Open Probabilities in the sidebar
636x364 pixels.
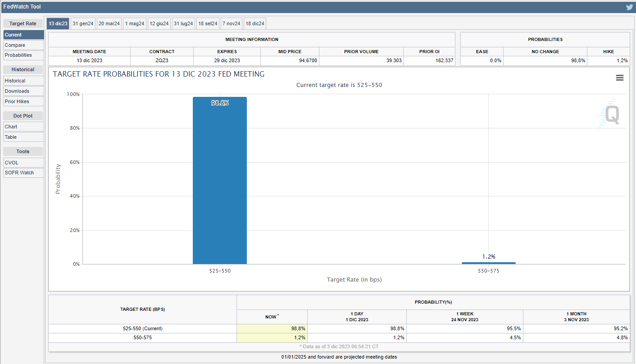23,55
